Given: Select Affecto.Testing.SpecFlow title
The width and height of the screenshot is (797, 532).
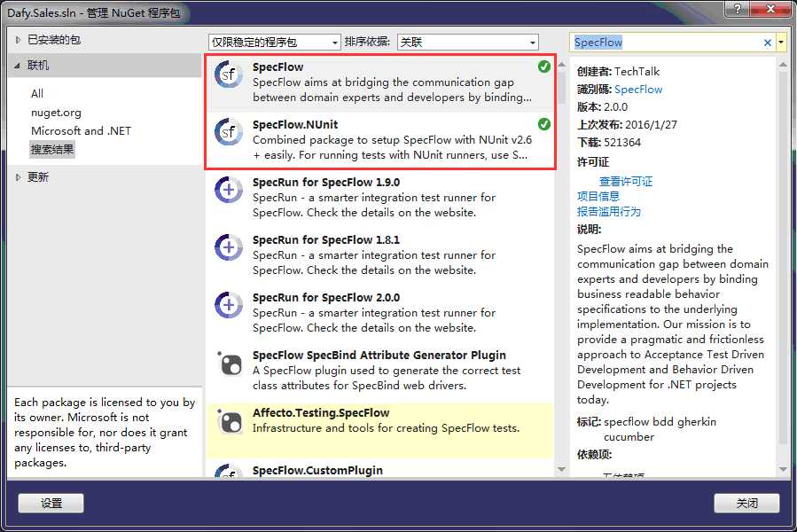Looking at the screenshot, I should point(321,412).
